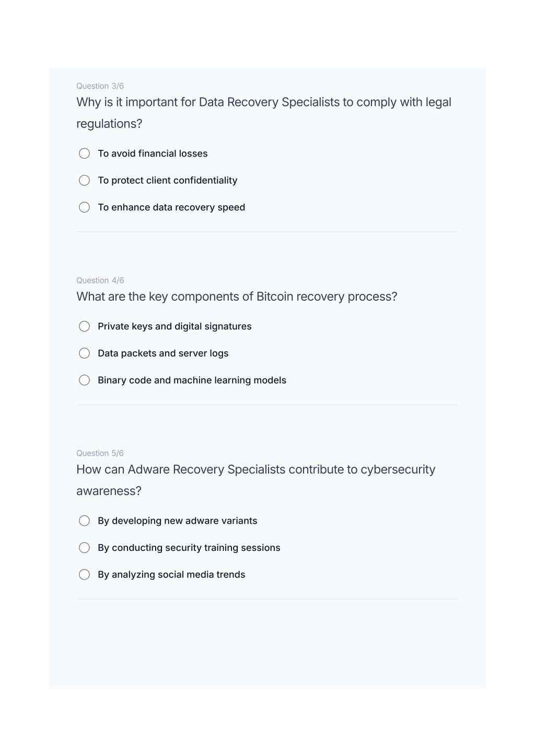Click the legal regulations question heading
535x756 pixels.
tap(264, 113)
